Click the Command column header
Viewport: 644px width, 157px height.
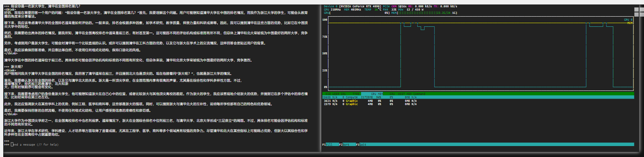pyautogui.click(x=419, y=94)
